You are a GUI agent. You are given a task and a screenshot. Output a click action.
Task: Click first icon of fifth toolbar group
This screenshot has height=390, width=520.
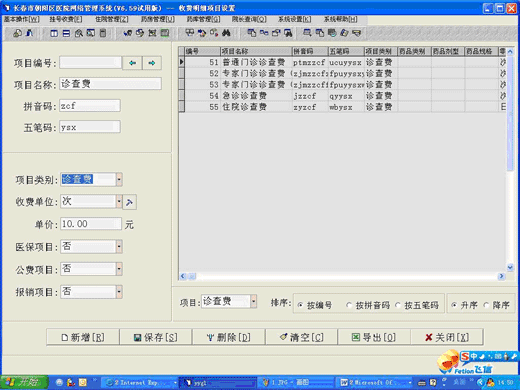252,33
